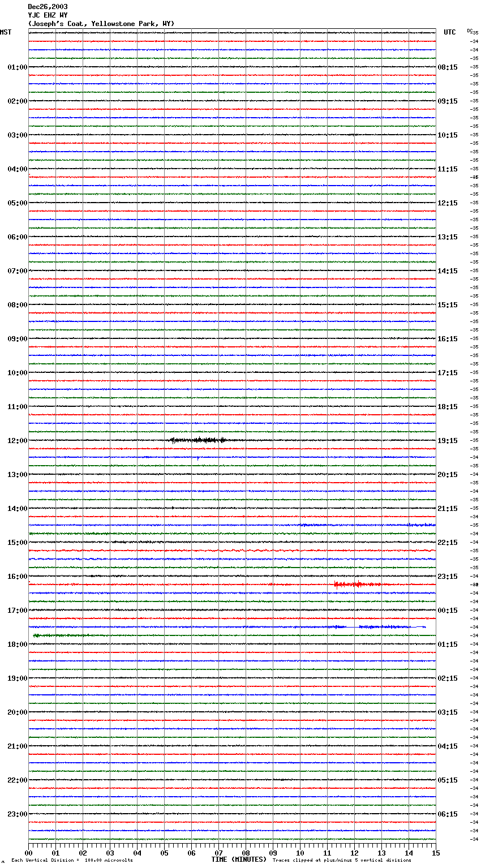Click the 15:15 UTC time label

[x=448, y=305]
